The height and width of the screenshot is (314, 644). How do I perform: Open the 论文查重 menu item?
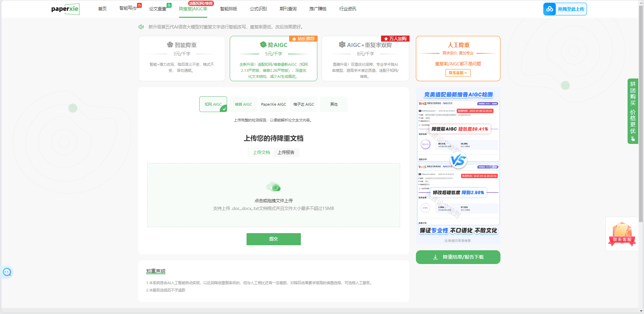click(158, 9)
